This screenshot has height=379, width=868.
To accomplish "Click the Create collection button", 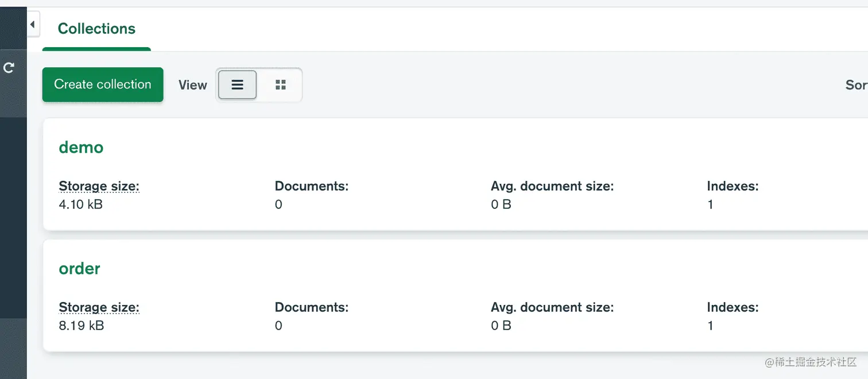I will (x=103, y=84).
